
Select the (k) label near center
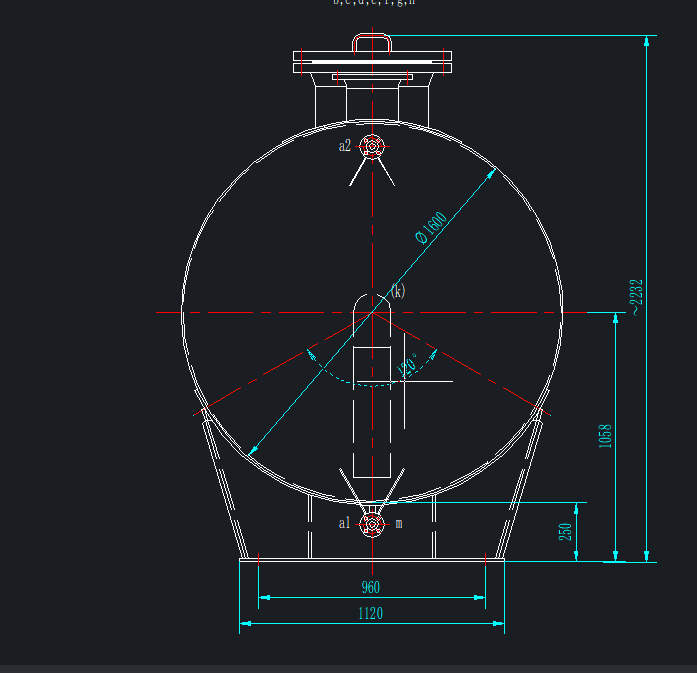point(398,291)
